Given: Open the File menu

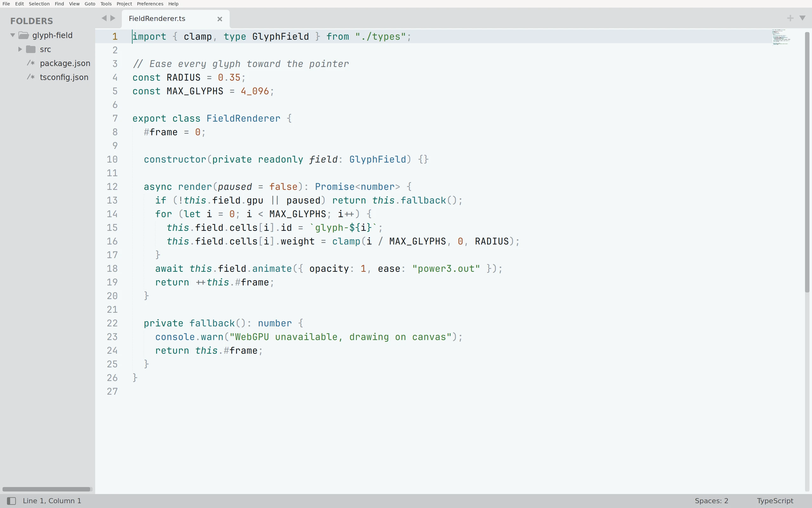Looking at the screenshot, I should (x=6, y=4).
